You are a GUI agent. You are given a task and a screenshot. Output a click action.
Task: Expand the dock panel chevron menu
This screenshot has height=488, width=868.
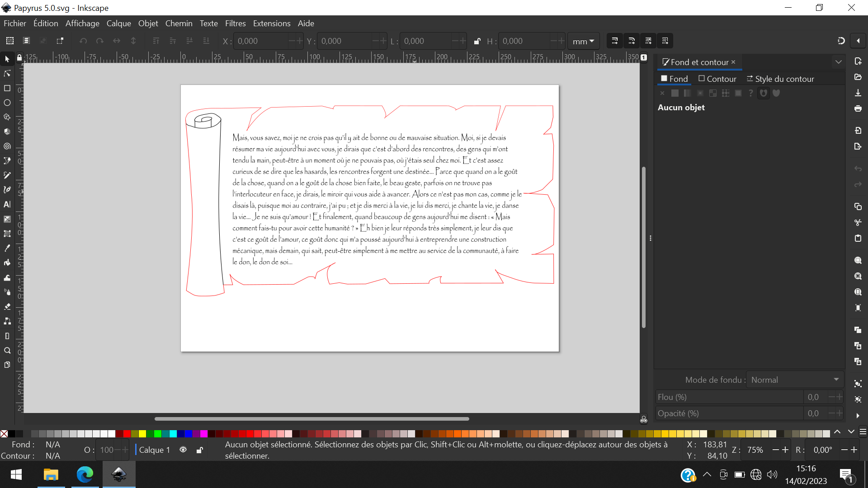tap(839, 62)
